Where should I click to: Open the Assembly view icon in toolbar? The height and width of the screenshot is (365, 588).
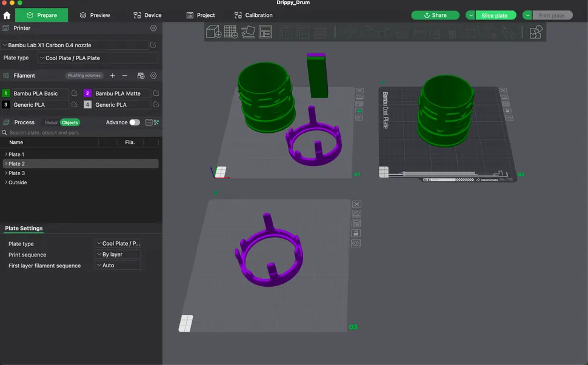pos(536,32)
